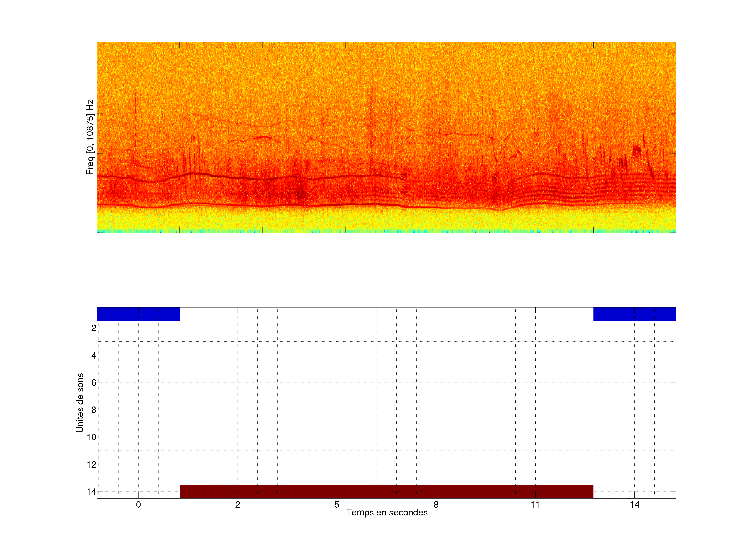747x560 pixels.
Task: Click the x-axis tick label 14
Action: point(634,505)
